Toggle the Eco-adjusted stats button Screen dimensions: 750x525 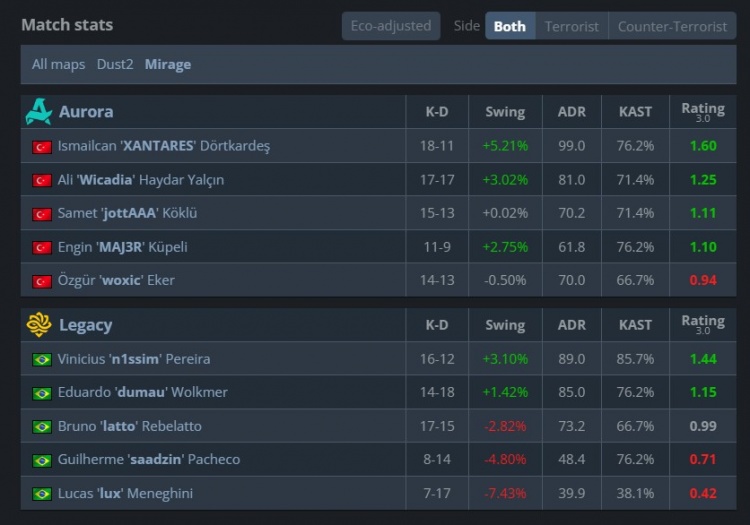pos(391,26)
